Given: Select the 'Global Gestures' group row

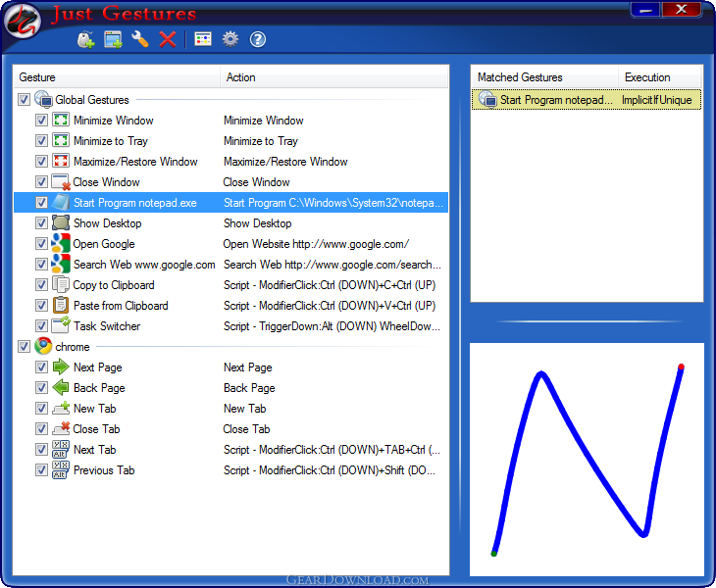Looking at the screenshot, I should (x=230, y=99).
